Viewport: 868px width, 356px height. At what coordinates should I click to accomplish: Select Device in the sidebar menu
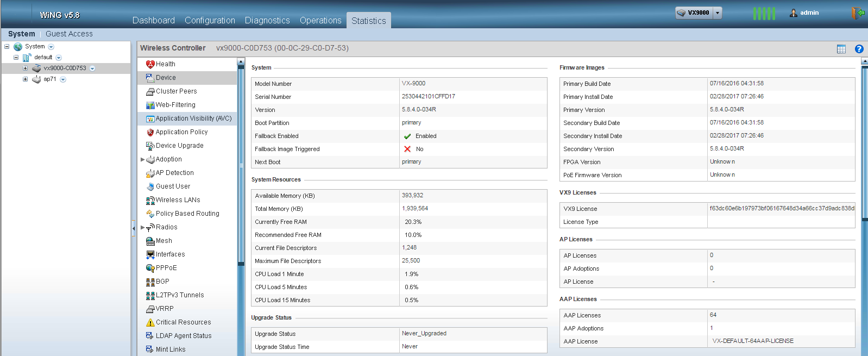click(x=187, y=78)
